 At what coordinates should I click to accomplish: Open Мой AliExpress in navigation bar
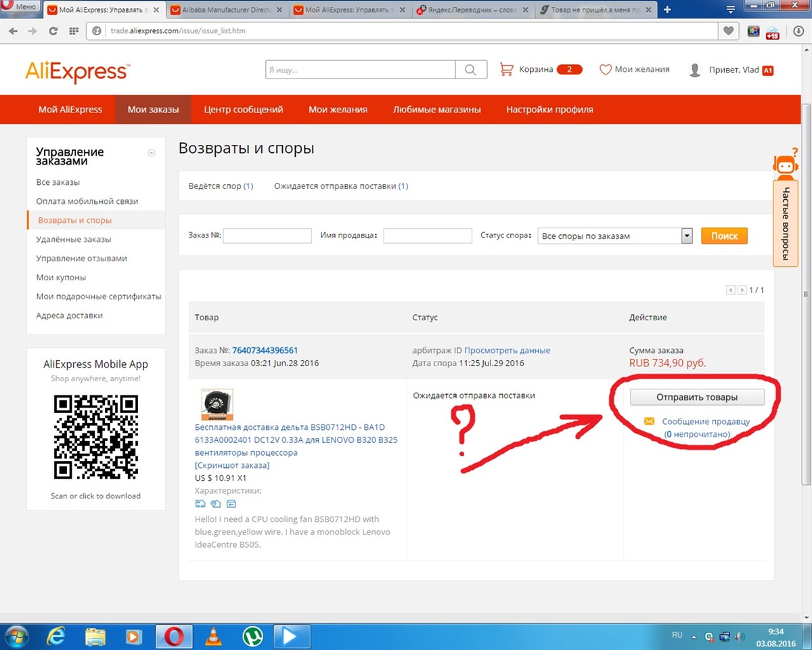coord(70,109)
